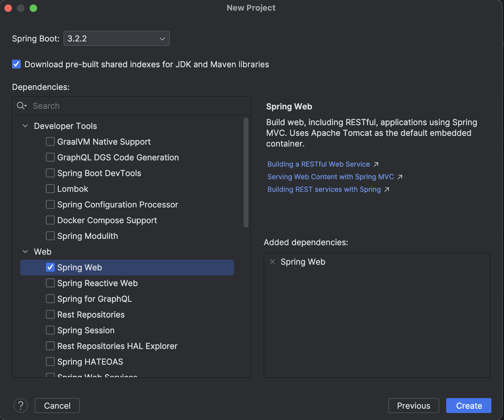Click the Cancel button
This screenshot has width=504, height=420.
pyautogui.click(x=57, y=406)
